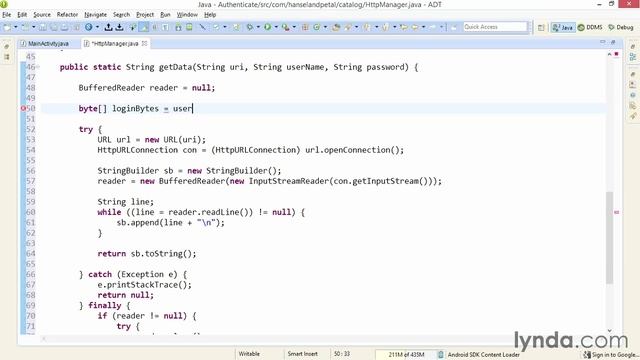Viewport: 640px width, 360px height.
Task: Click the error marker on line 50
Action: pos(23,109)
